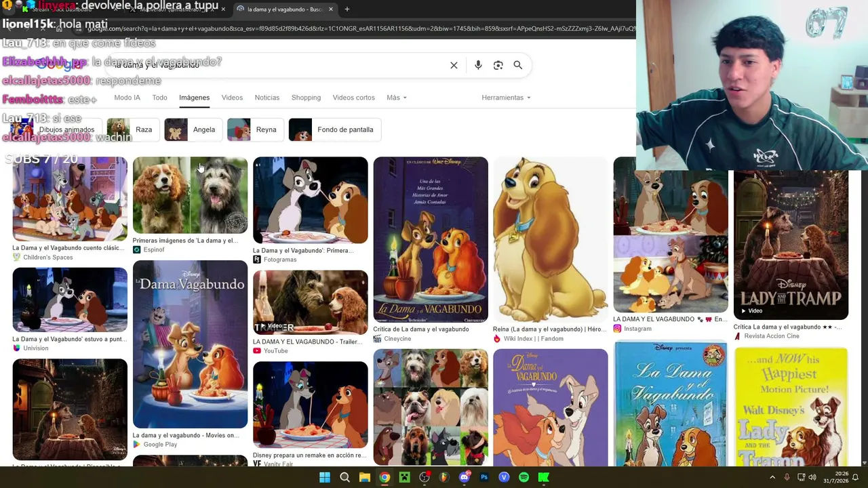Image resolution: width=868 pixels, height=488 pixels.
Task: Open the Noticias results tab
Action: (267, 98)
